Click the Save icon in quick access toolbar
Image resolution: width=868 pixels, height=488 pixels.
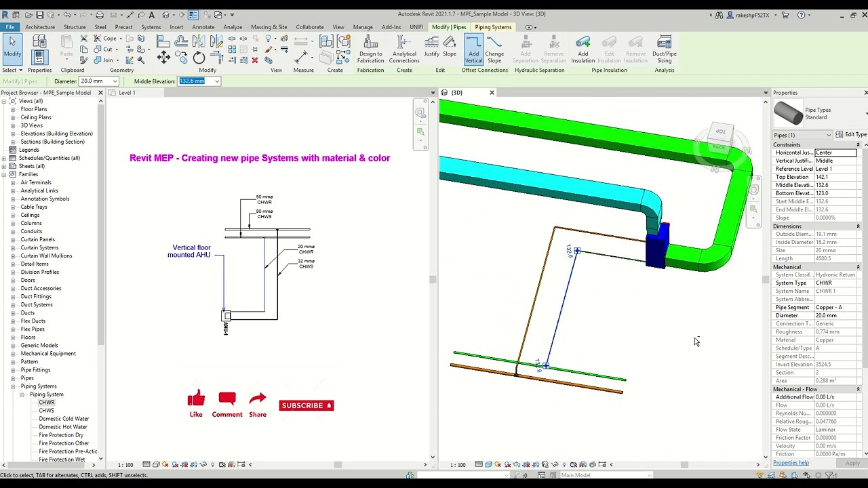(x=40, y=14)
